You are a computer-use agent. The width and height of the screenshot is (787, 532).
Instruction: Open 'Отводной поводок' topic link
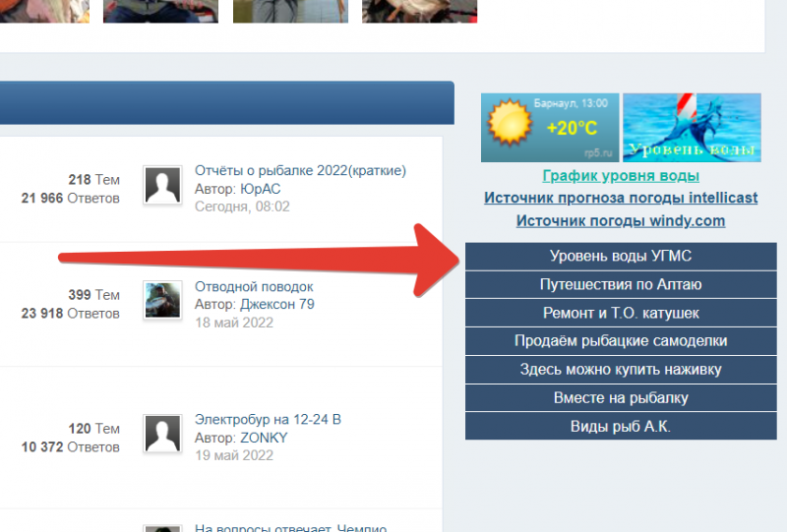pyautogui.click(x=254, y=287)
